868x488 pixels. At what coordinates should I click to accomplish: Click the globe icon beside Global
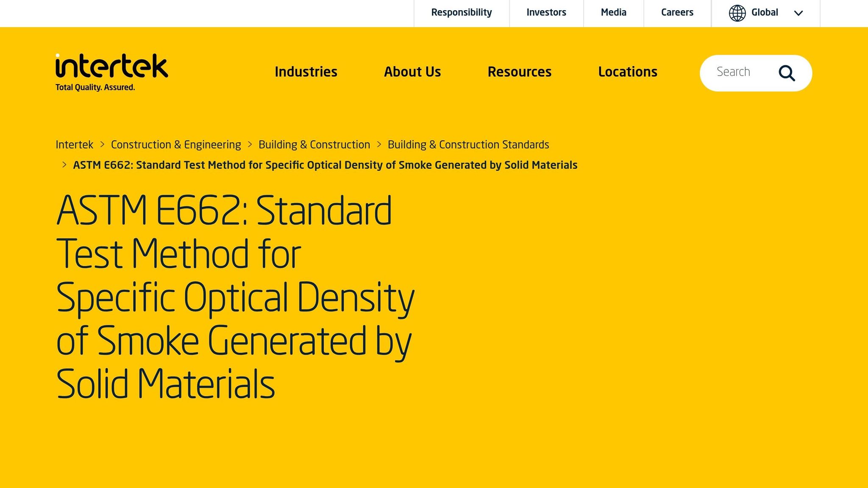[x=737, y=13]
